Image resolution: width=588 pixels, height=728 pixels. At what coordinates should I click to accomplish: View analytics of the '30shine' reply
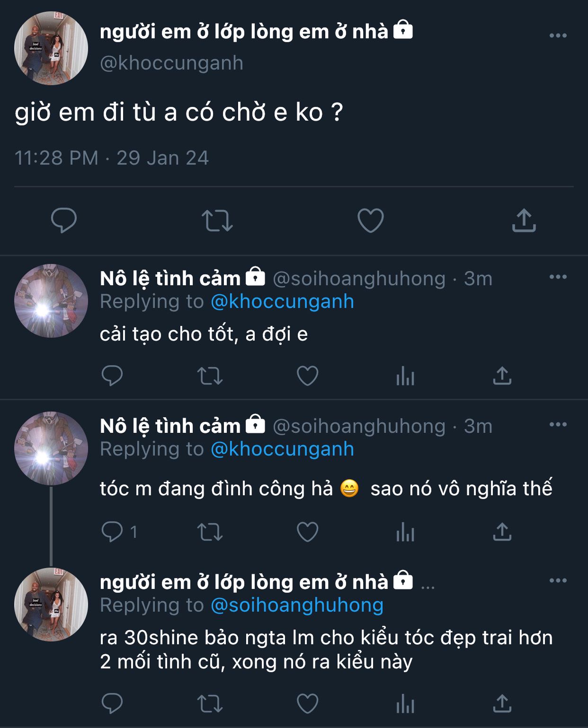coord(405,704)
